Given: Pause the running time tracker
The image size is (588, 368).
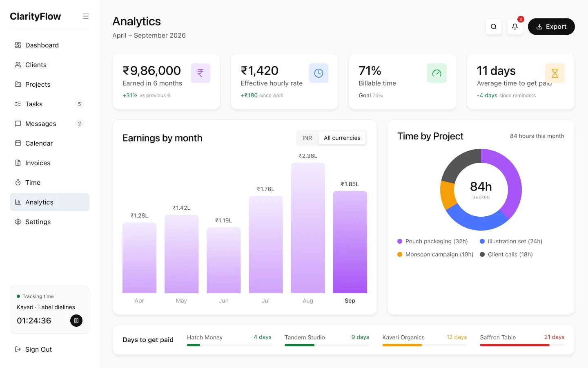Looking at the screenshot, I should [76, 321].
